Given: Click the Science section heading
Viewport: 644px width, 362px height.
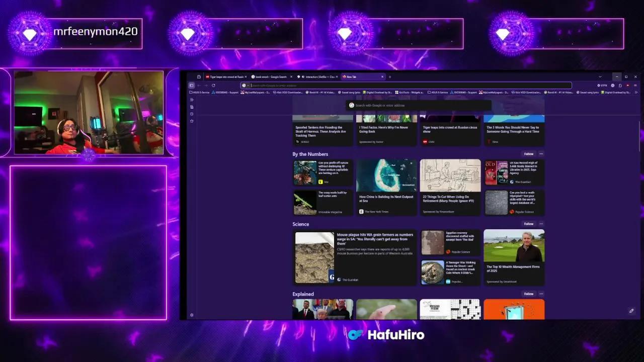Looking at the screenshot, I should [301, 224].
